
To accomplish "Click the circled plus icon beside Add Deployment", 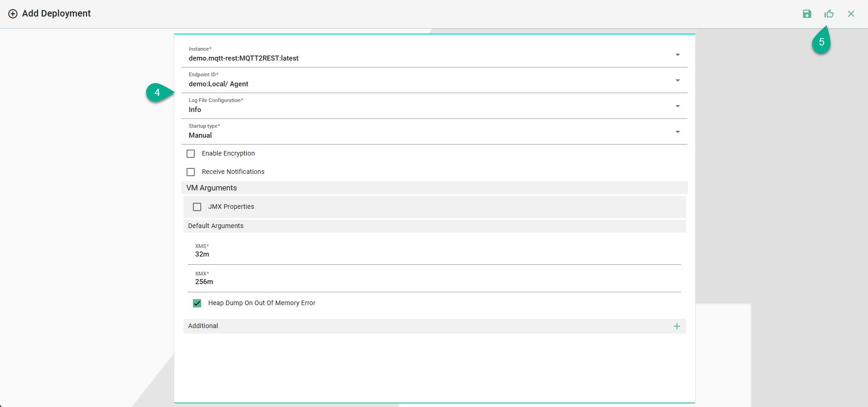I will click(13, 14).
